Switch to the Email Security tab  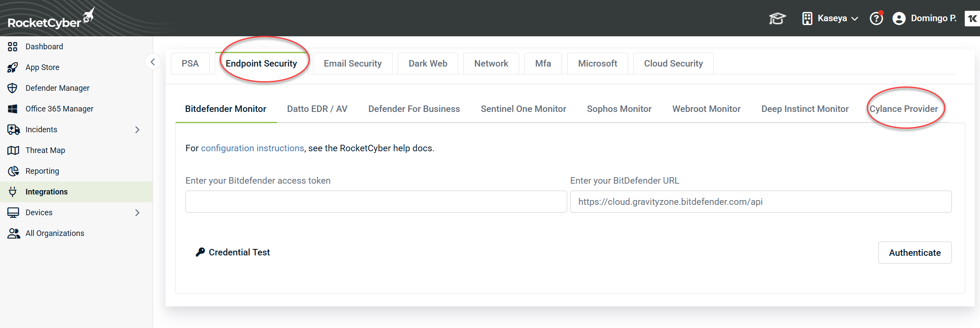pos(352,64)
